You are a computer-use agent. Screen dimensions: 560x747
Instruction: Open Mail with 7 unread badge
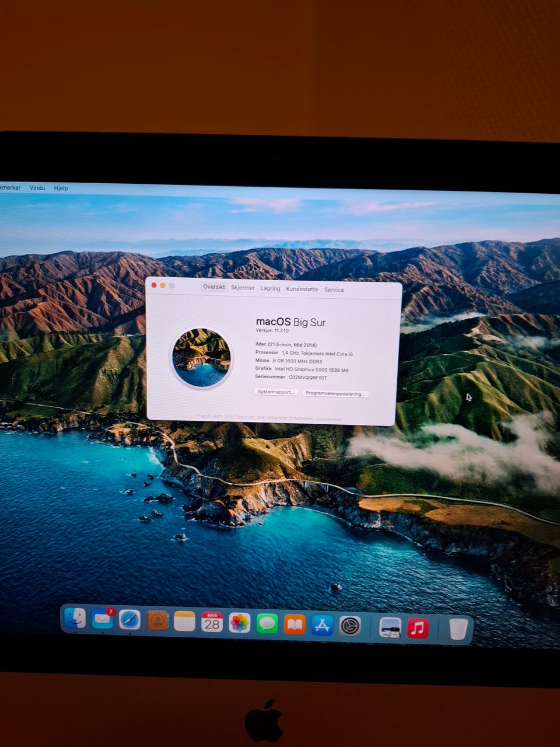[x=103, y=619]
